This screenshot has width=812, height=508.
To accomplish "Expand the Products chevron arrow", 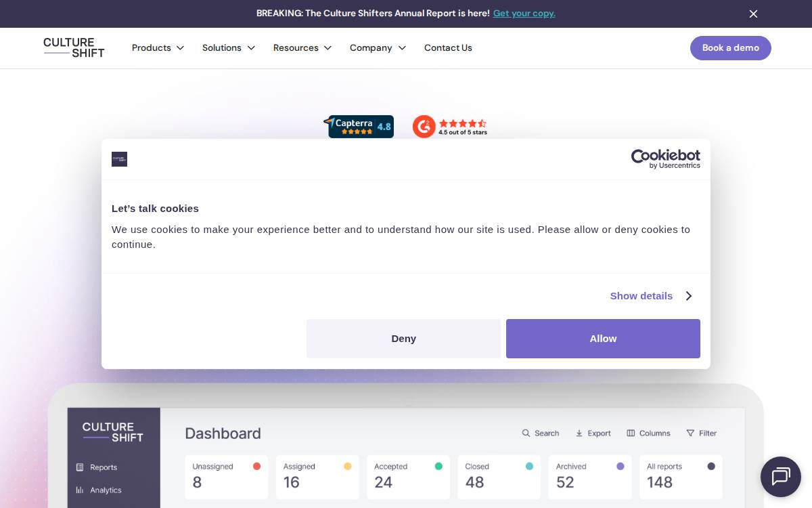I will 180,48.
